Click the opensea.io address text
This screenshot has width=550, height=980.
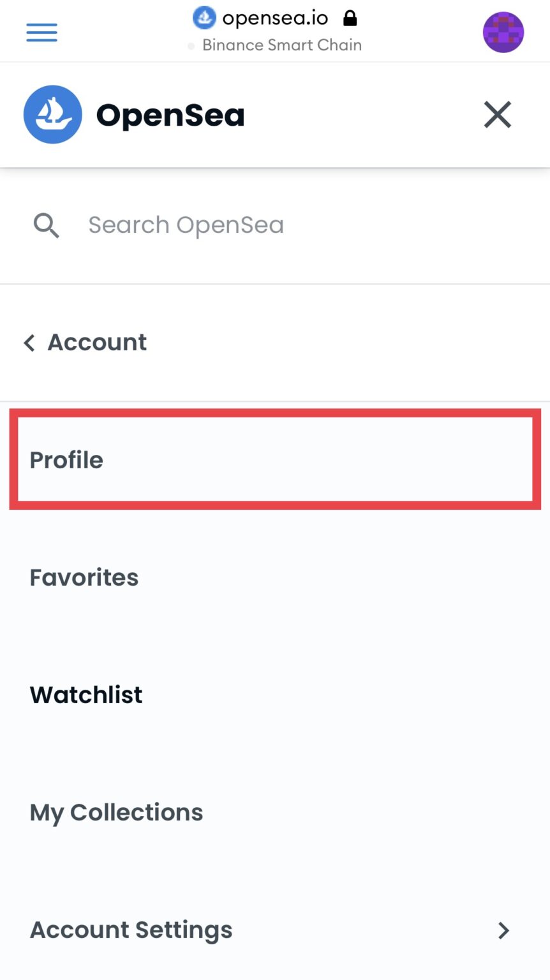[274, 17]
